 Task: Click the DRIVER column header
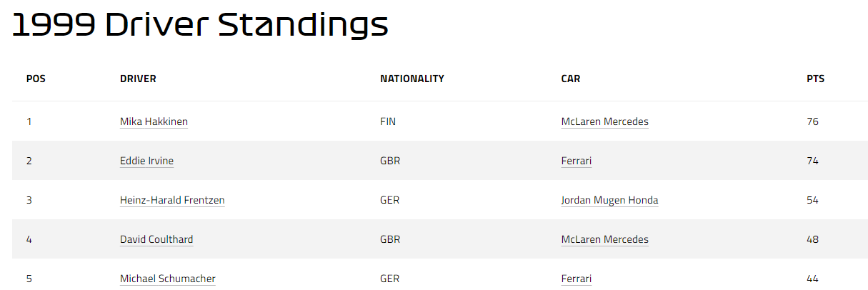[138, 79]
